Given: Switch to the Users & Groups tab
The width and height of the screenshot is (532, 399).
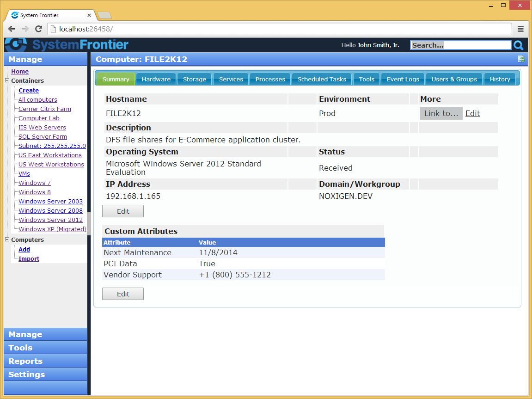Looking at the screenshot, I should tap(454, 79).
